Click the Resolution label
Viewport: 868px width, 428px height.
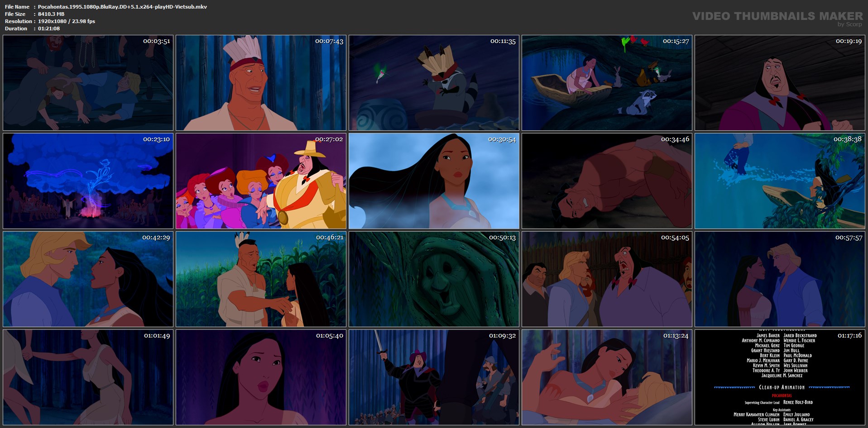pos(19,21)
